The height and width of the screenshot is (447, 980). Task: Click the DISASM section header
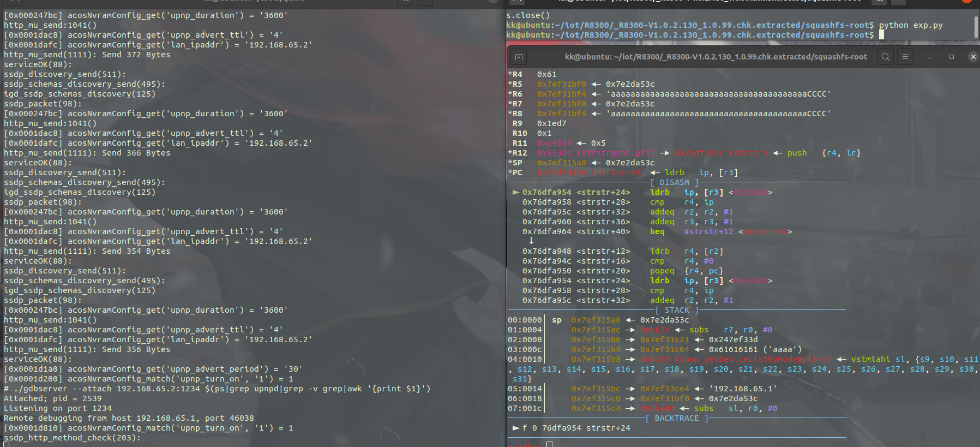(x=675, y=182)
